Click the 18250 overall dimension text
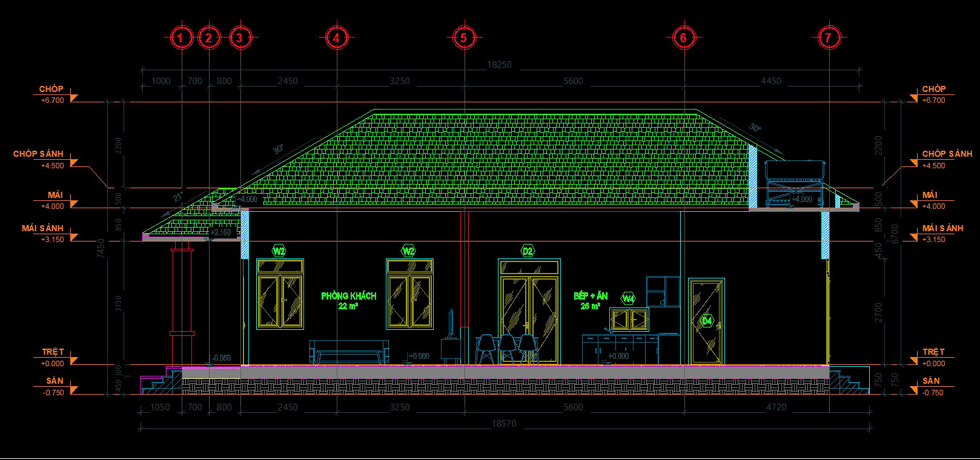The width and height of the screenshot is (980, 460). click(x=499, y=65)
